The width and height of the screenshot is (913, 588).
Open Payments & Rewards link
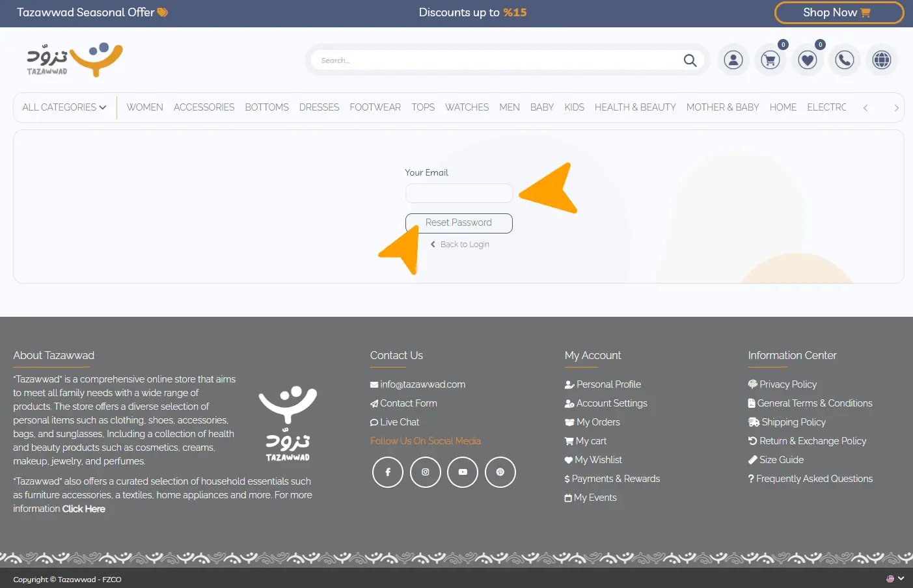click(612, 479)
